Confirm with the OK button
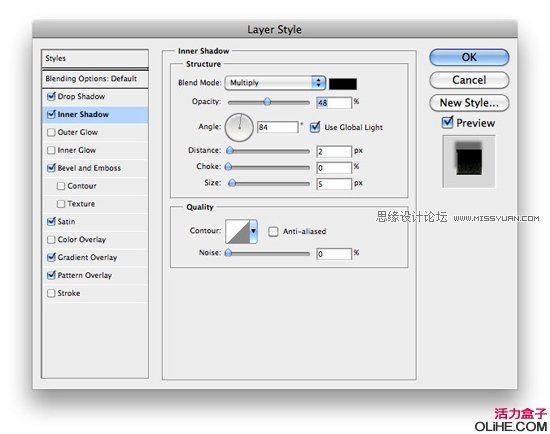 coord(469,57)
